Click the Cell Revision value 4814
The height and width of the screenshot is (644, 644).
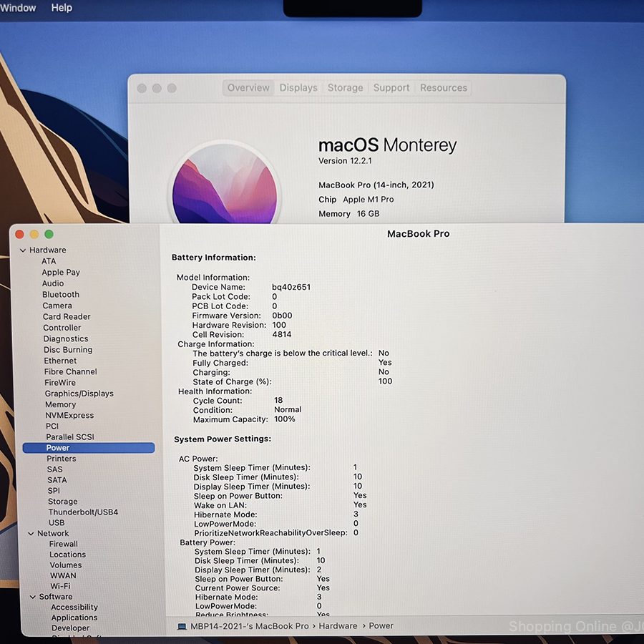tap(282, 334)
